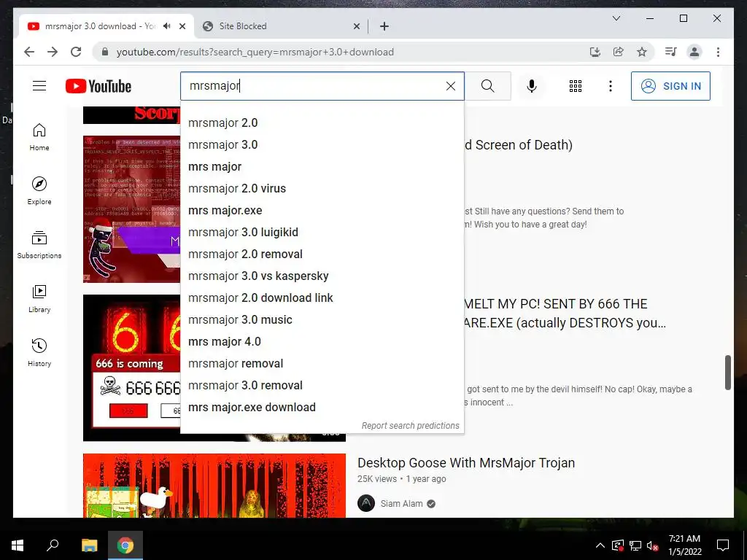Show hidden system tray icons

point(600,545)
